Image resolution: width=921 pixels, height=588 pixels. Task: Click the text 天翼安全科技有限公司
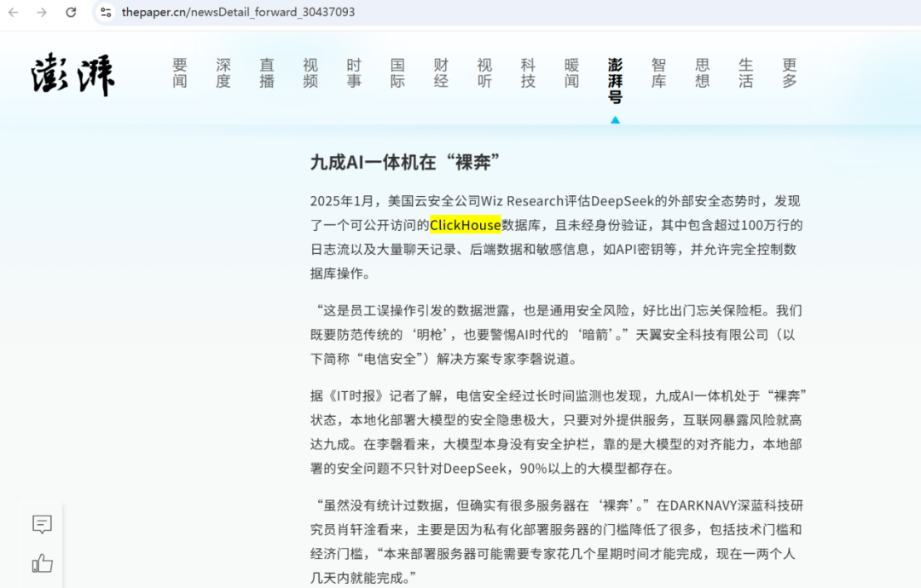(x=702, y=335)
